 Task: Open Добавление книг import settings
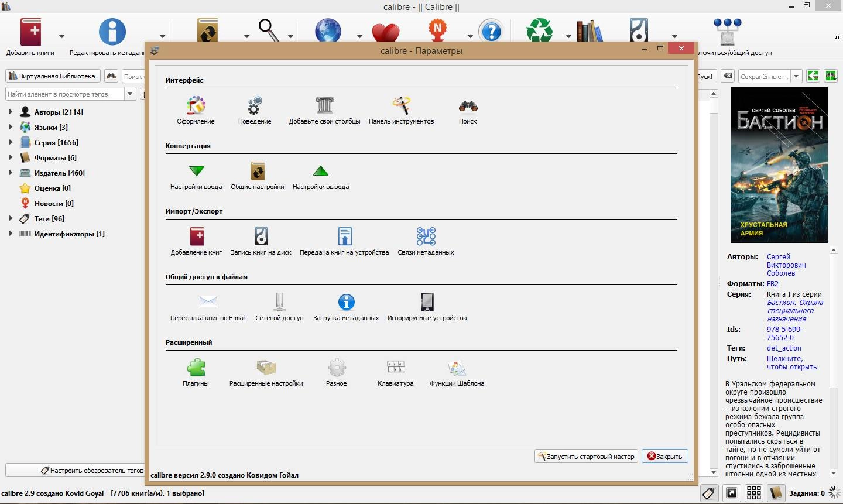click(x=197, y=242)
